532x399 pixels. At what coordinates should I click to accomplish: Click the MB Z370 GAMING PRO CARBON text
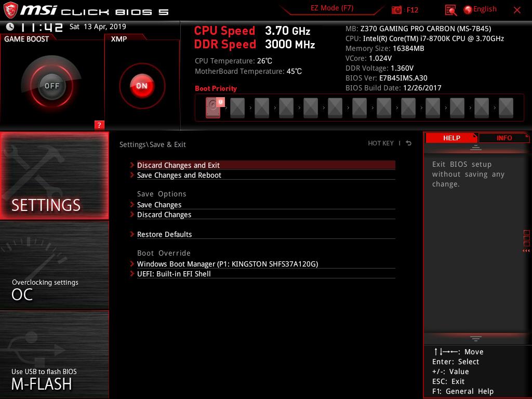point(418,29)
